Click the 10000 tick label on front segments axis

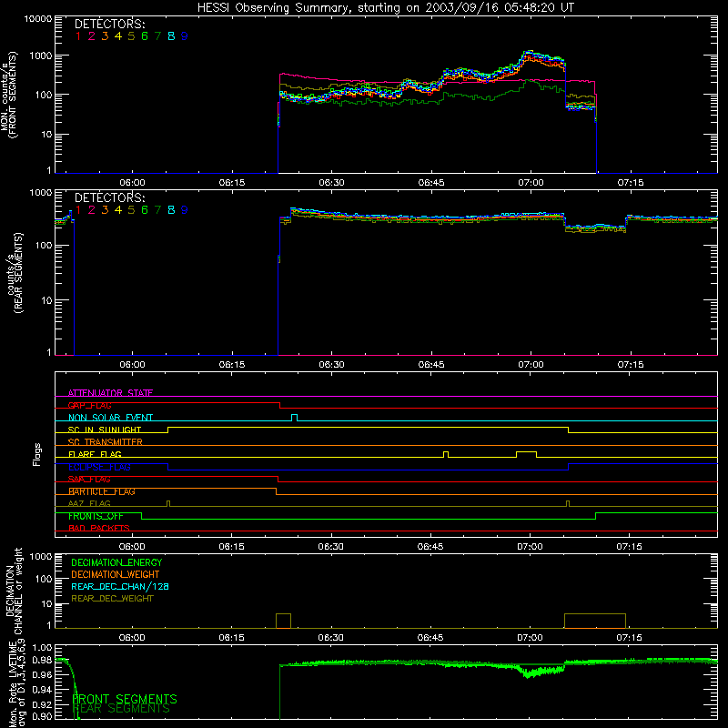[x=38, y=19]
